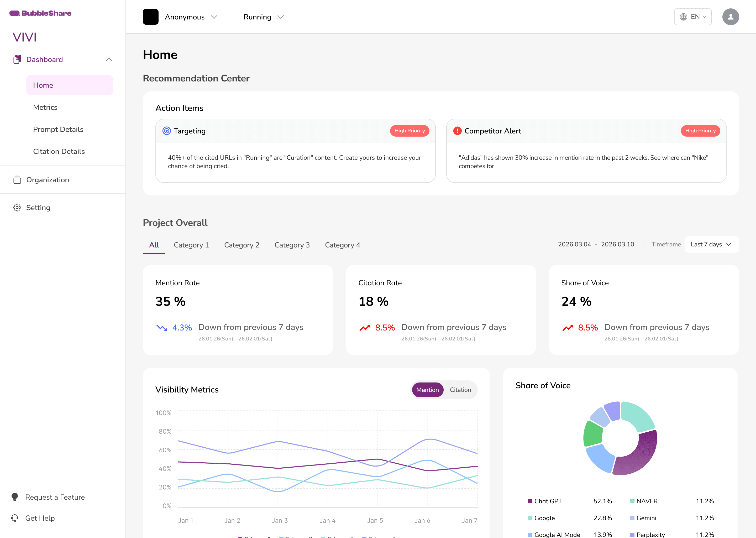Click the Targeting bullseye icon

[166, 131]
